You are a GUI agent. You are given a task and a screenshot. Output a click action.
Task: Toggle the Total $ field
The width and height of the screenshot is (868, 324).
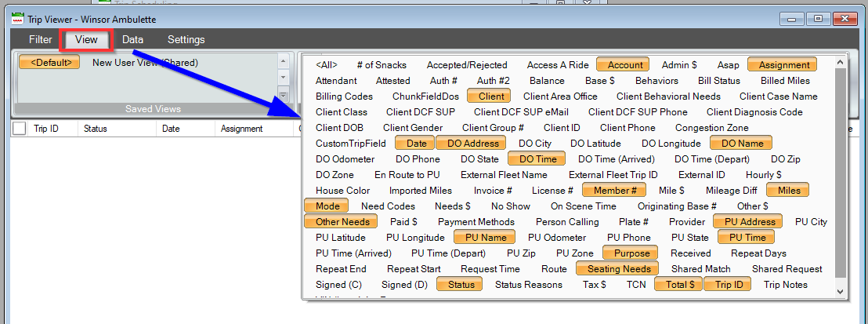coord(680,284)
